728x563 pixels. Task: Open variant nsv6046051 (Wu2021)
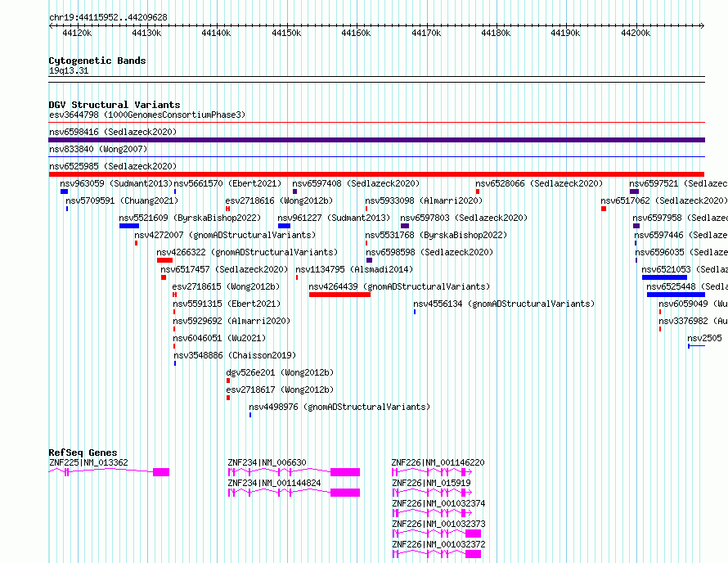[x=219, y=338]
